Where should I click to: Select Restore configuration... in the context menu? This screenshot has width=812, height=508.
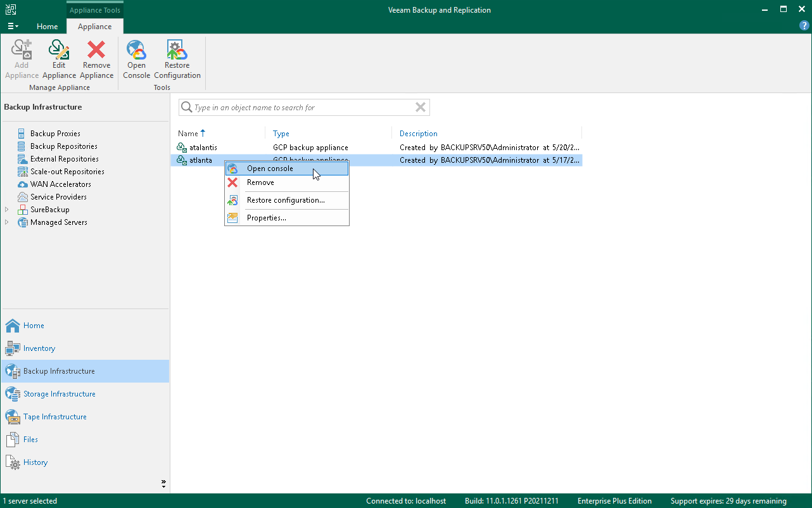(x=287, y=200)
